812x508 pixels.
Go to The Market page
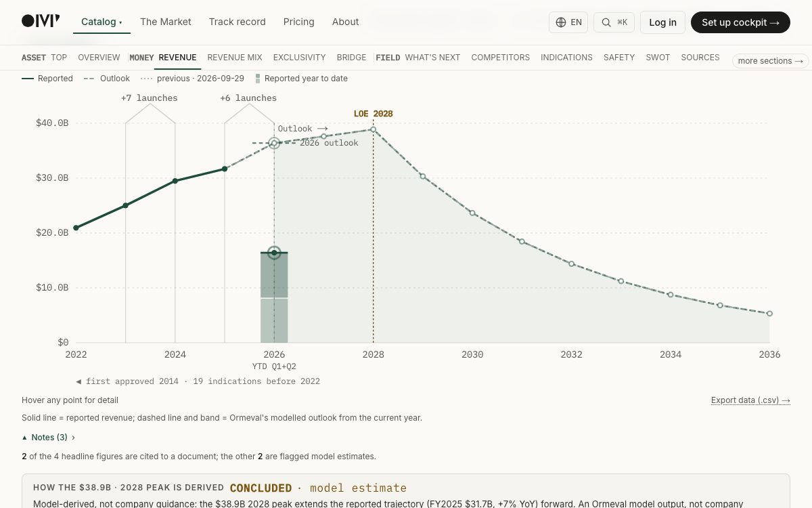point(166,22)
